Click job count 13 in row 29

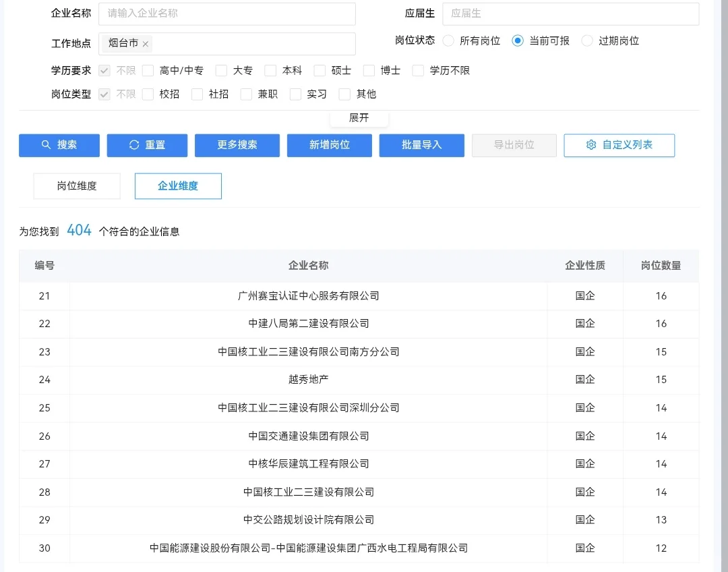click(x=661, y=520)
